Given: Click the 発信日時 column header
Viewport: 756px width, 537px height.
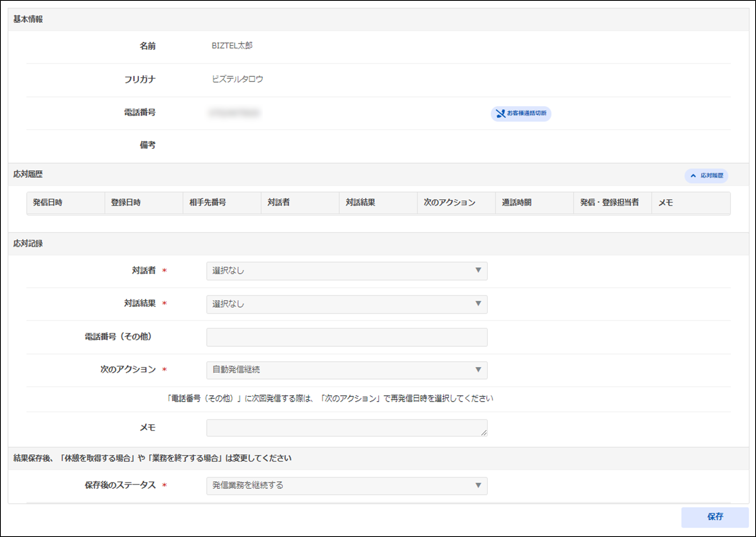Looking at the screenshot, I should (48, 203).
